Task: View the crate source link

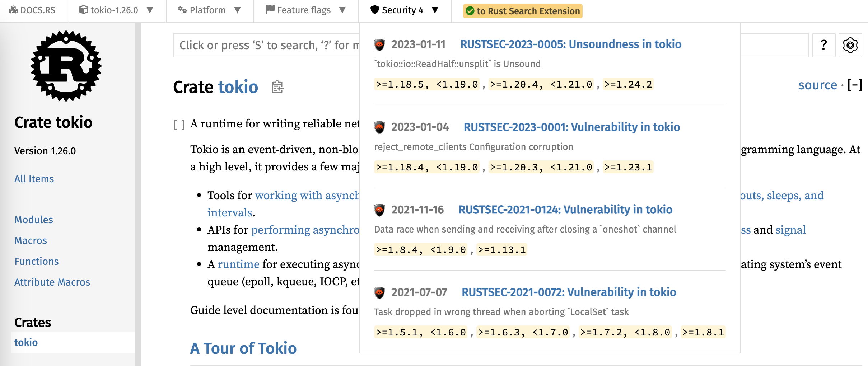Action: coord(817,85)
